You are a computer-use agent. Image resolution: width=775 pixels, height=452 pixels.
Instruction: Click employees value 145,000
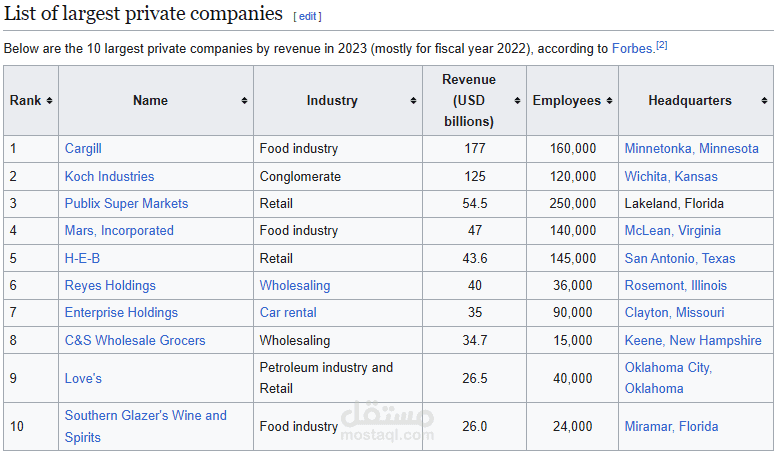(x=572, y=258)
